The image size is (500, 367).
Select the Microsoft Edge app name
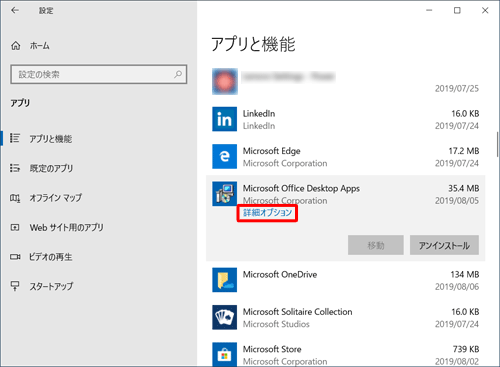coord(272,151)
